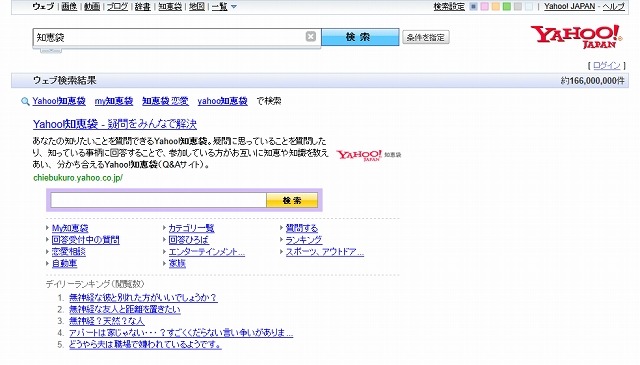Open the 条件を指定 options button

point(426,37)
